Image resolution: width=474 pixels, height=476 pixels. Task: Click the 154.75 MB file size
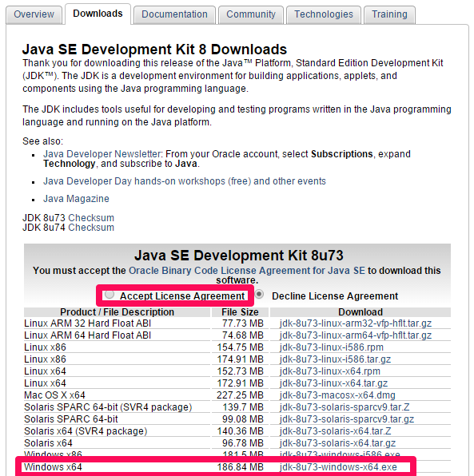point(240,347)
